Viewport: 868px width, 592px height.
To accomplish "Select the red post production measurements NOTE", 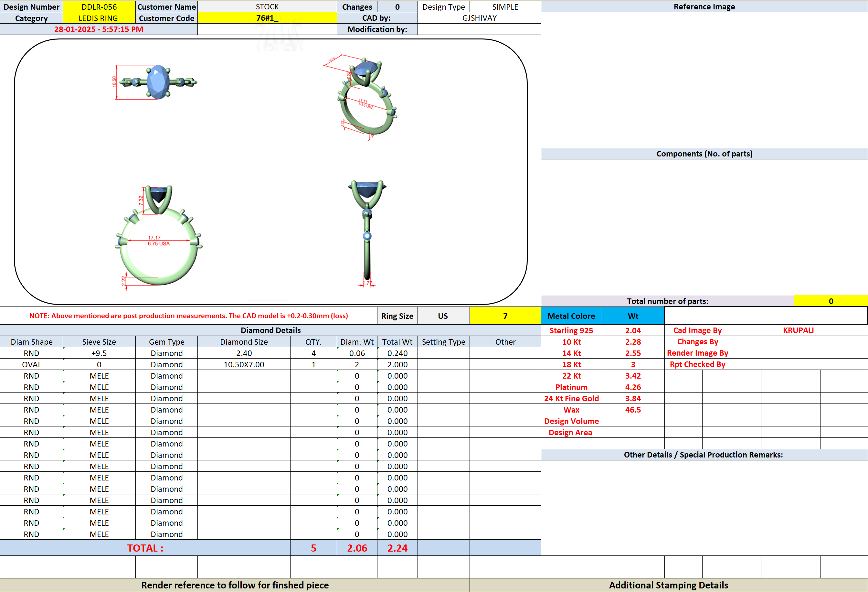I will point(189,316).
